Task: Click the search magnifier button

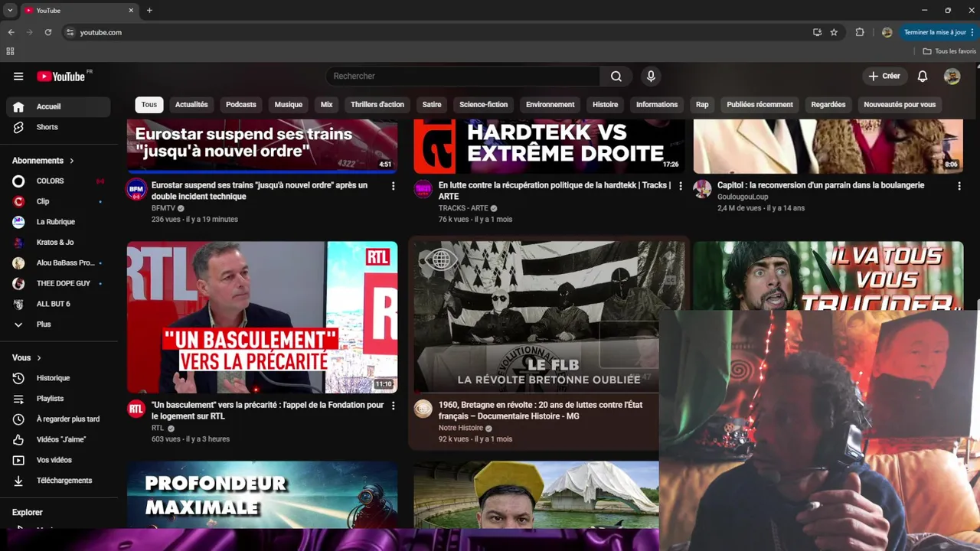Action: point(616,76)
